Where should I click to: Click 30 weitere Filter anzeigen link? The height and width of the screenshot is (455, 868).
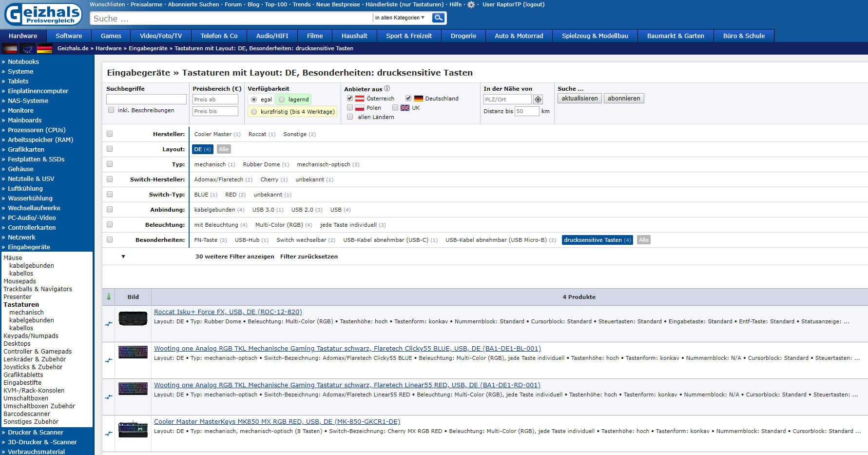[x=234, y=257]
